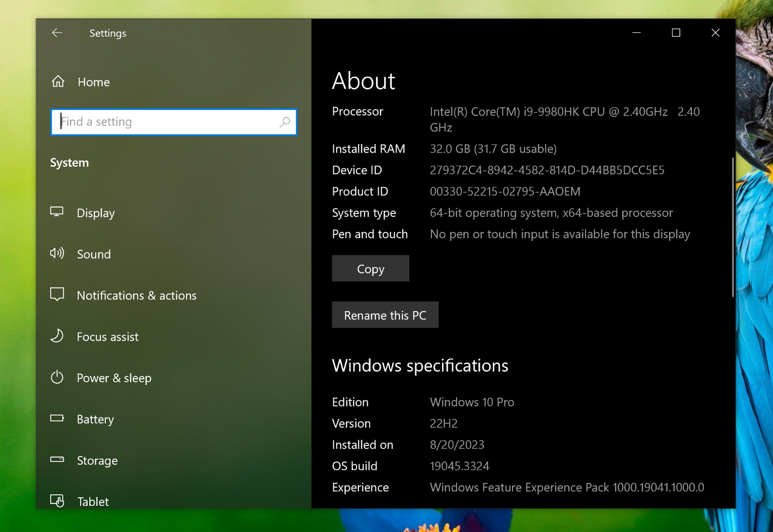Select Notifications & actions label

(137, 295)
